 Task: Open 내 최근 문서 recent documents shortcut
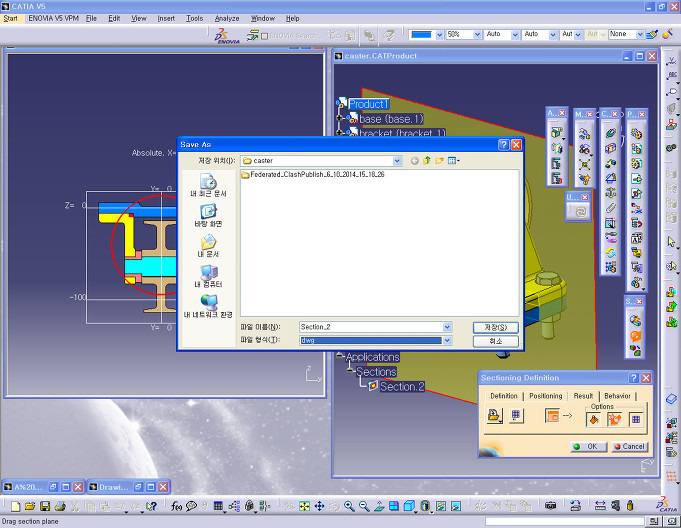pyautogui.click(x=208, y=185)
